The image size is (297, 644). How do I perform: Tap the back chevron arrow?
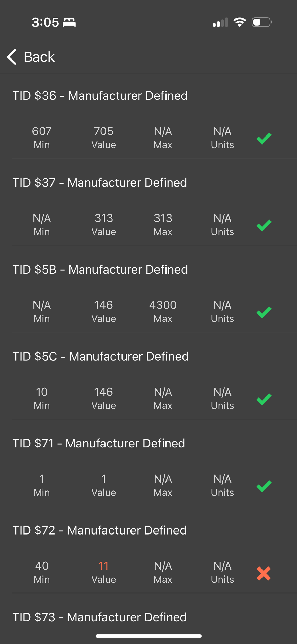[x=12, y=57]
